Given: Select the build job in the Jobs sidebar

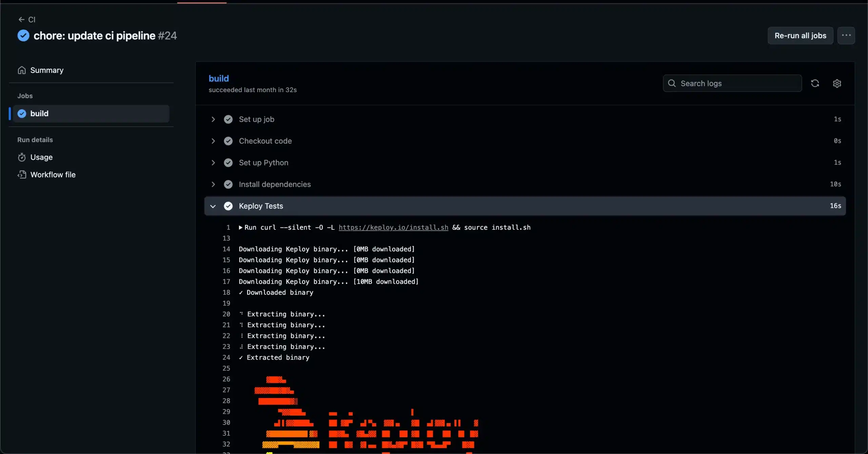Looking at the screenshot, I should [40, 113].
